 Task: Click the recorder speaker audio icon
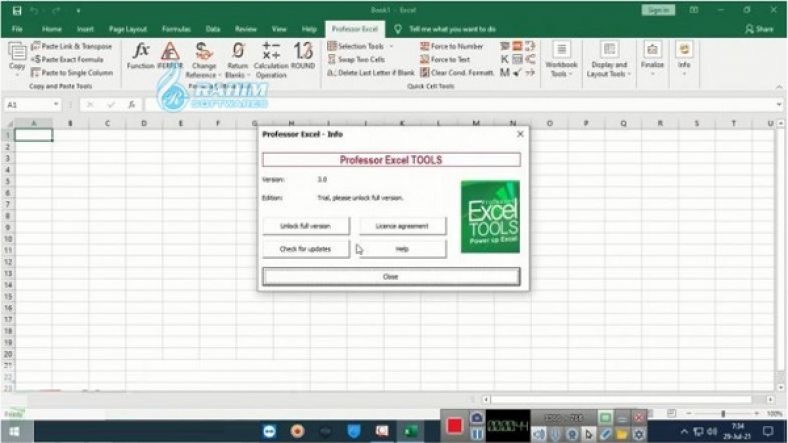(x=538, y=433)
